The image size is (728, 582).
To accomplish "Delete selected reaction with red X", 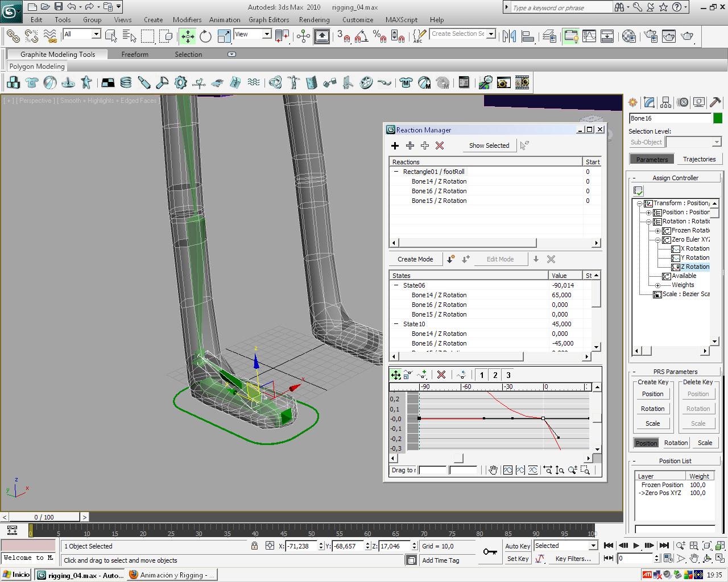I will (x=440, y=145).
